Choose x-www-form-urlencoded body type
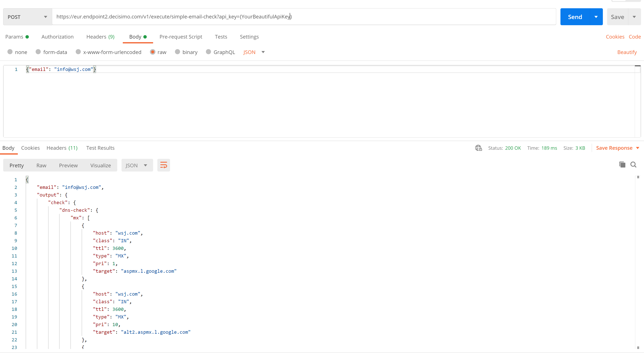The height and width of the screenshot is (353, 644). 78,52
